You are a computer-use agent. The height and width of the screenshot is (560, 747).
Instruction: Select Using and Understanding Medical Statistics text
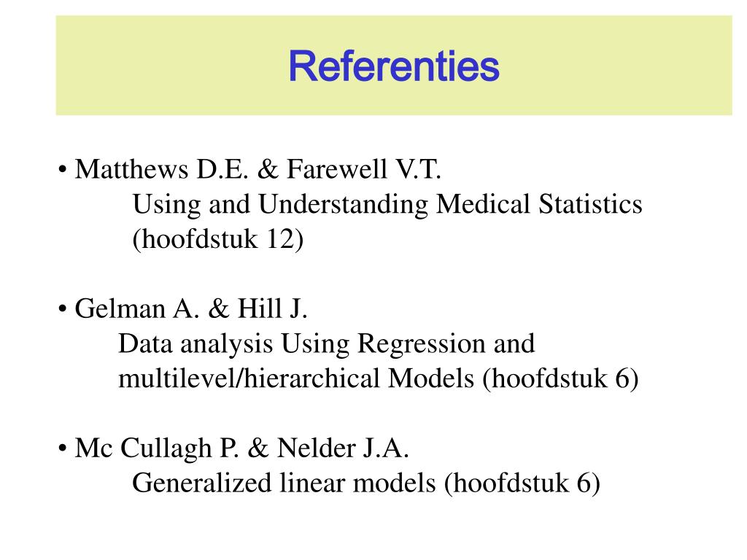pyautogui.click(x=387, y=205)
